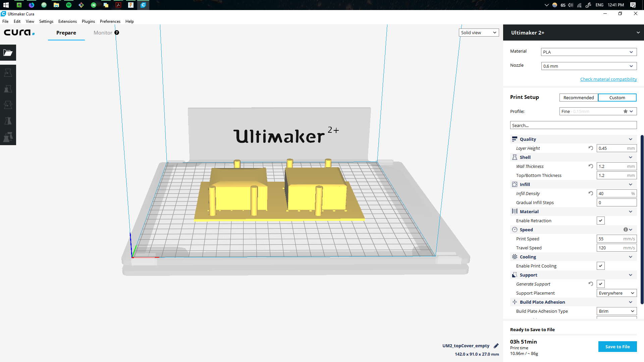
Task: Click the info icon in Speed header
Action: pos(626,230)
